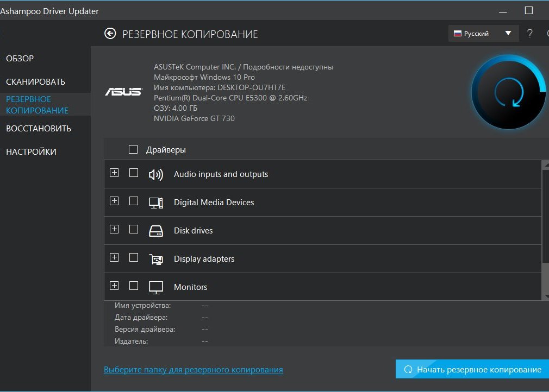Tick the Monitors checkbox
This screenshot has width=549, height=392.
click(x=133, y=286)
